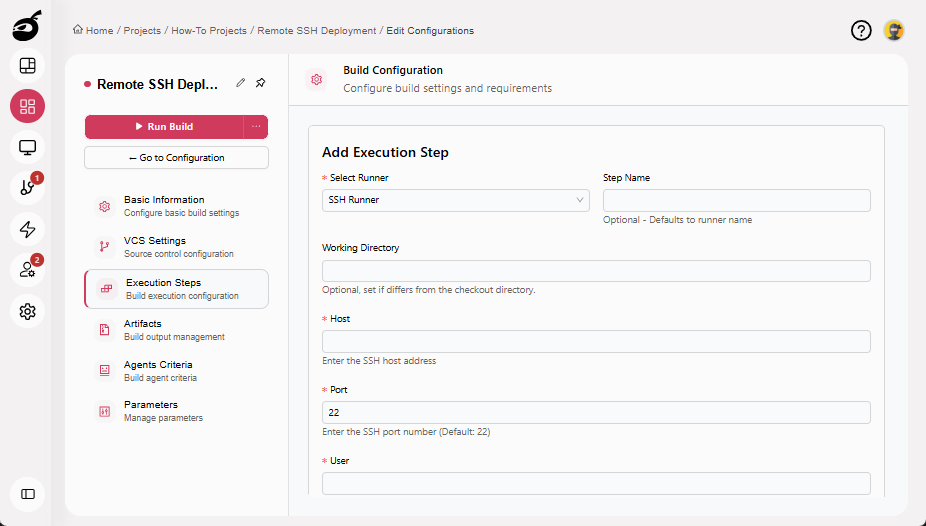Viewport: 926px width, 526px height.
Task: Open the branches icon with badge 1
Action: tap(27, 188)
